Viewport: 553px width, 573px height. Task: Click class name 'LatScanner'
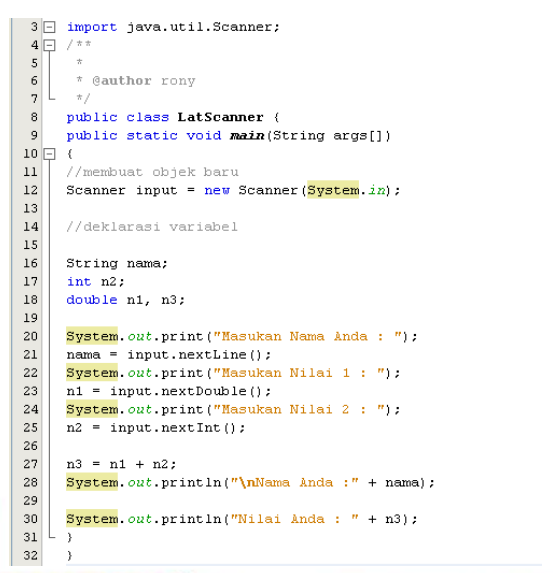pos(220,117)
